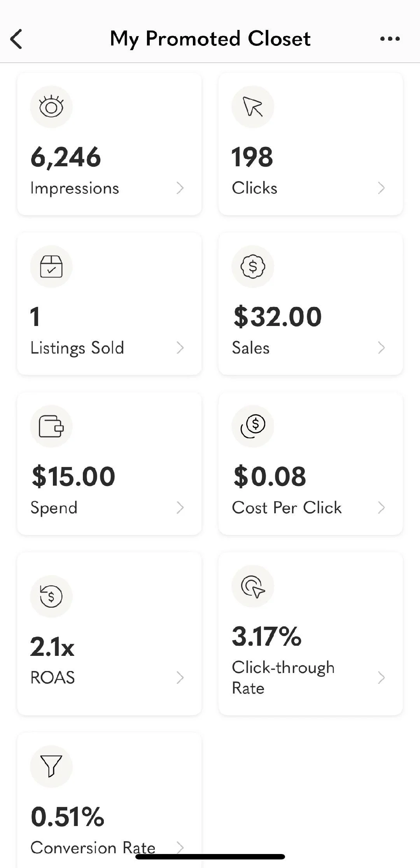Expand Impressions details via chevron
Screen dimensions: 420x868
point(180,188)
